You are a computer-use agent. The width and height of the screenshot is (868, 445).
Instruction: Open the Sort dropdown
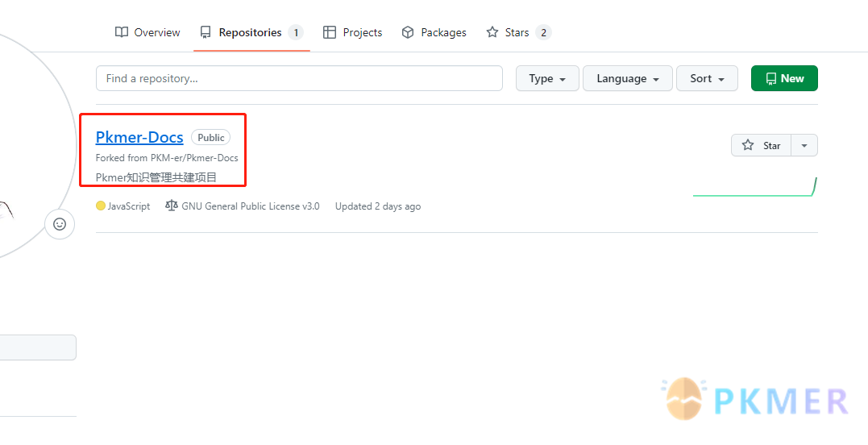(707, 78)
